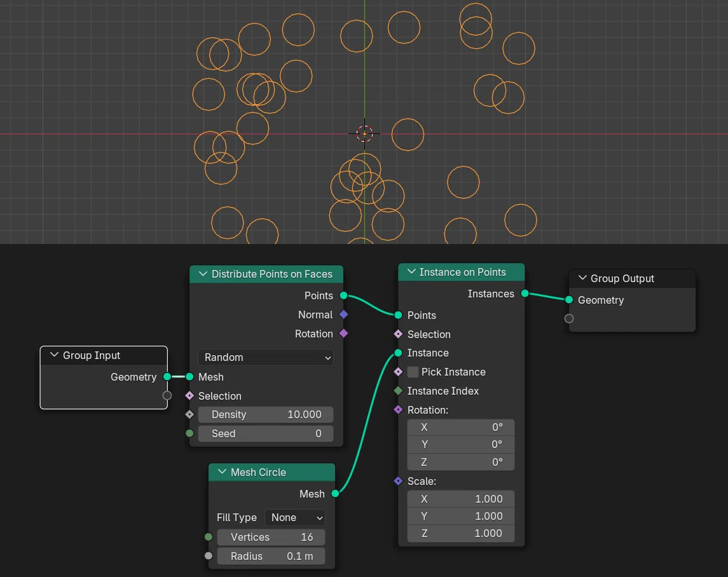This screenshot has height=577, width=728.
Task: Click the Selection socket on Instance on Points
Action: pyautogui.click(x=399, y=334)
